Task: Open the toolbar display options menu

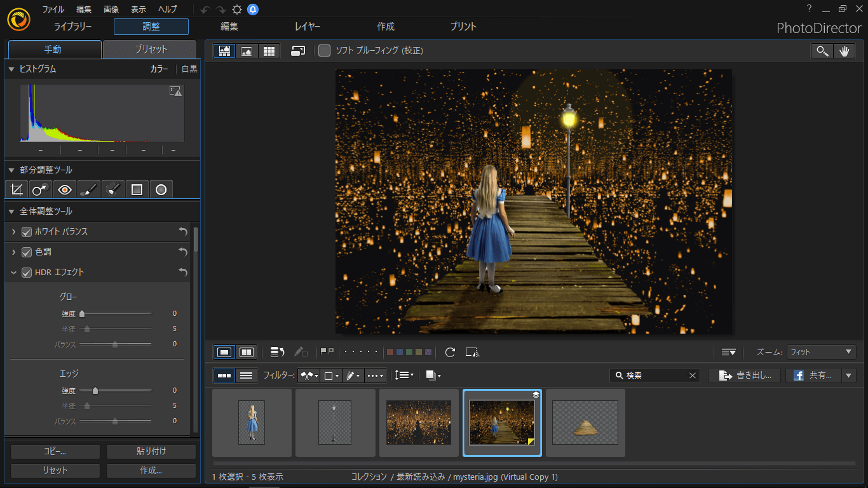Action: pyautogui.click(x=728, y=352)
